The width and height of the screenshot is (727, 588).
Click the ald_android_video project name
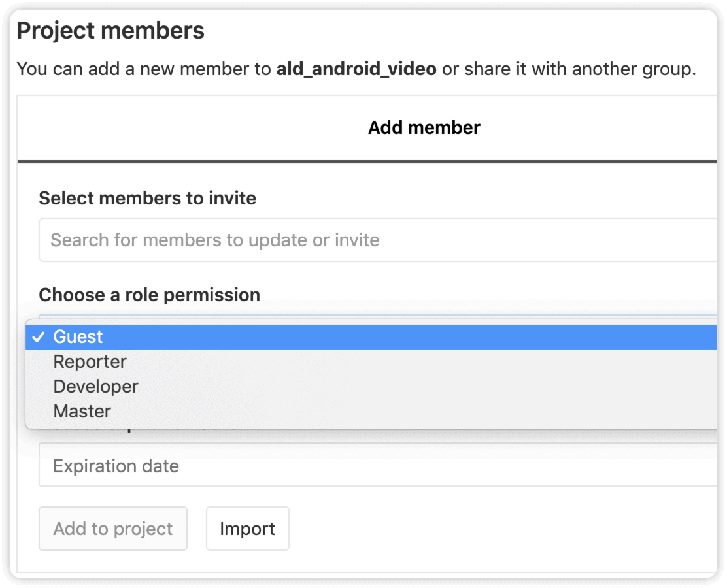point(356,69)
